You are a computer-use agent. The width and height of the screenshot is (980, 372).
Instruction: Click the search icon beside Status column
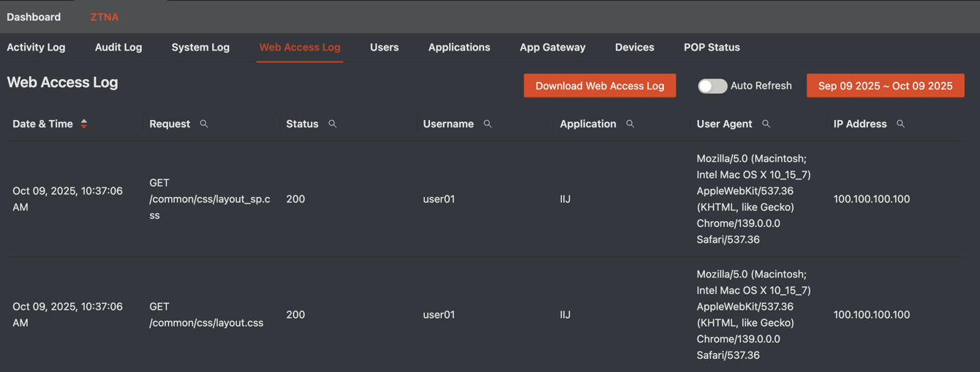click(333, 124)
